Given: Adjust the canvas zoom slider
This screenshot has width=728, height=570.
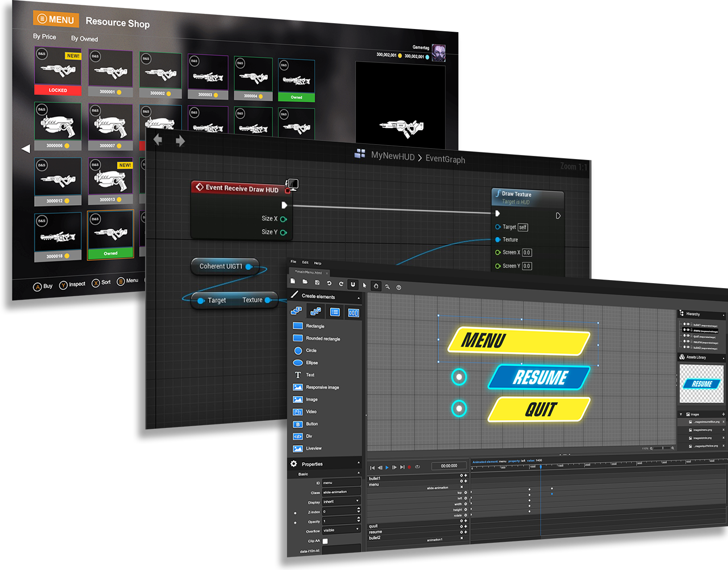Looking at the screenshot, I should [x=663, y=448].
